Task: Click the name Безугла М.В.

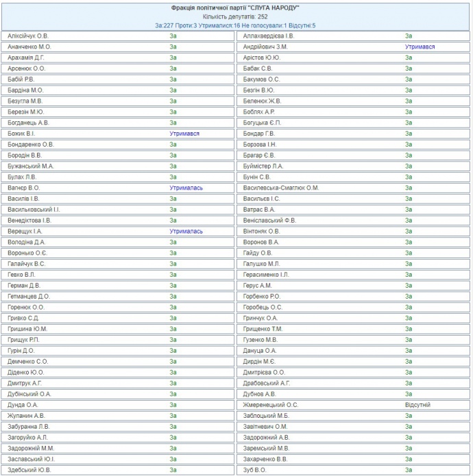Action: [25, 101]
